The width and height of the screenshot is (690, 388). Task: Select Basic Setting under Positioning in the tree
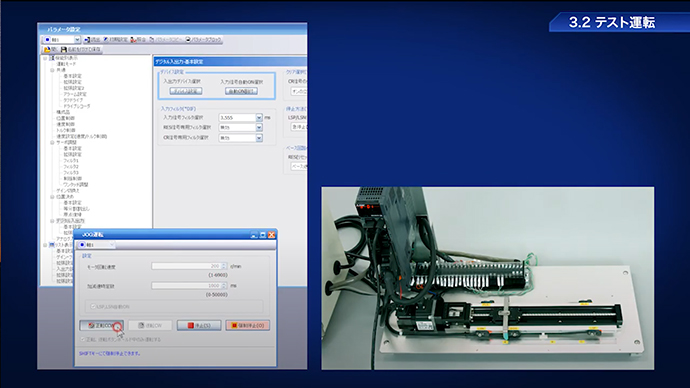coord(72,203)
